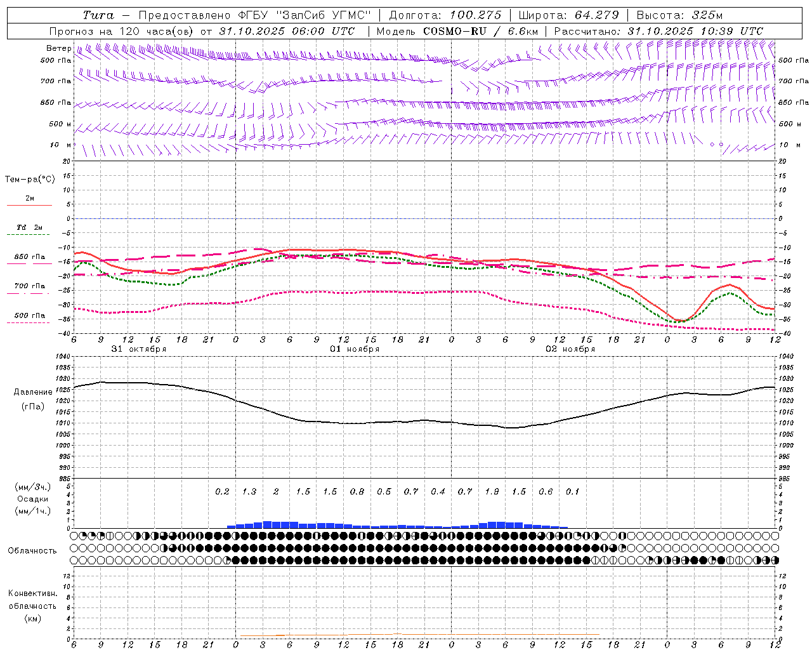Click the "Долгота: 100.275" longitude field
The height and width of the screenshot is (650, 812).
445,15
